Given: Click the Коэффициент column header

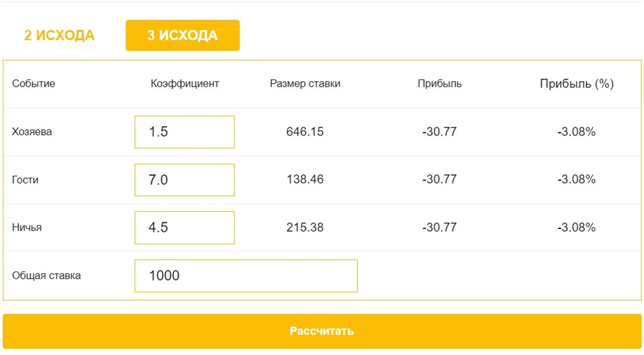Looking at the screenshot, I should pyautogui.click(x=185, y=84).
